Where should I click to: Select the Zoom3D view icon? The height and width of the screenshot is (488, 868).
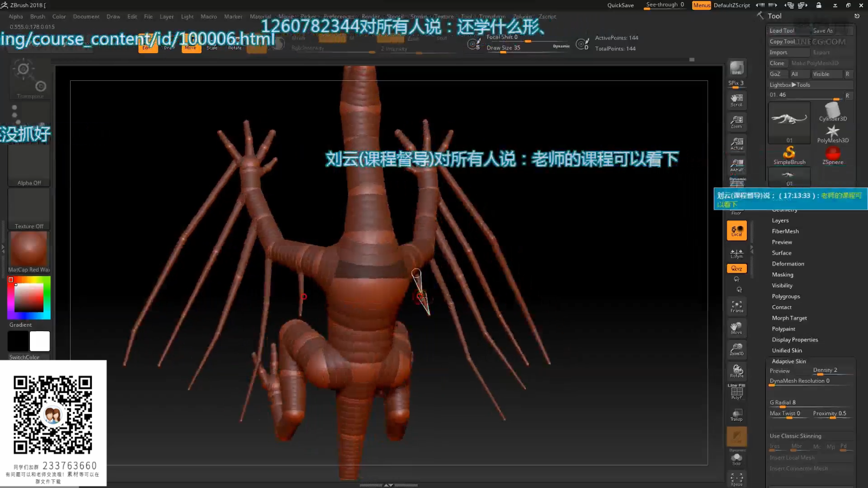click(737, 350)
